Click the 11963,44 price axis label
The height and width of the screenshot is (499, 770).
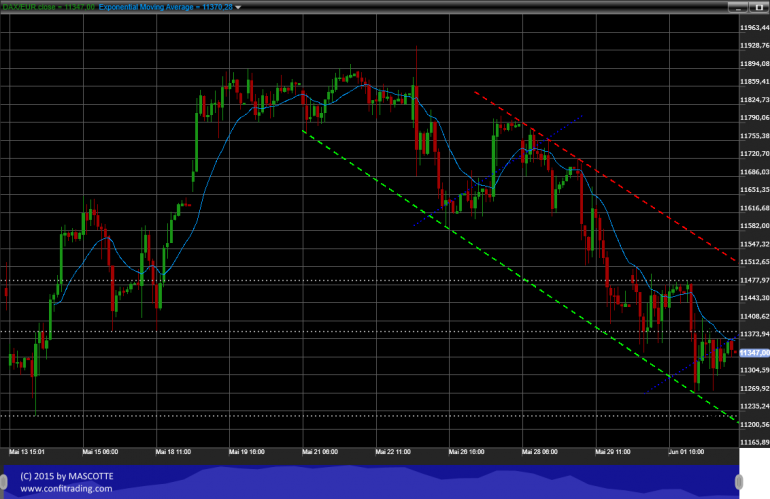pos(755,28)
